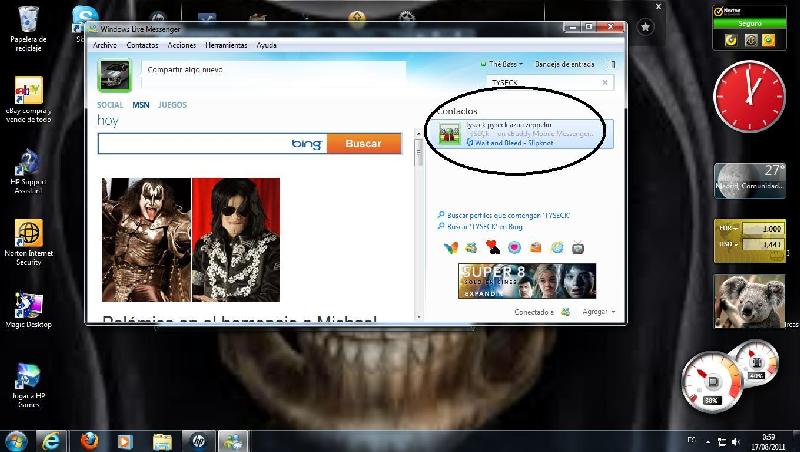The width and height of the screenshot is (800, 452).
Task: Click the second icon in the services row
Action: click(471, 248)
